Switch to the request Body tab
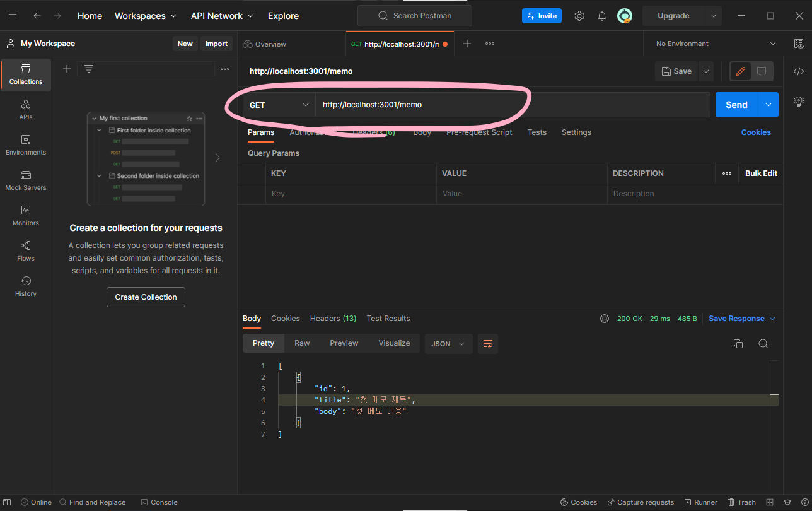This screenshot has width=812, height=511. (x=422, y=132)
